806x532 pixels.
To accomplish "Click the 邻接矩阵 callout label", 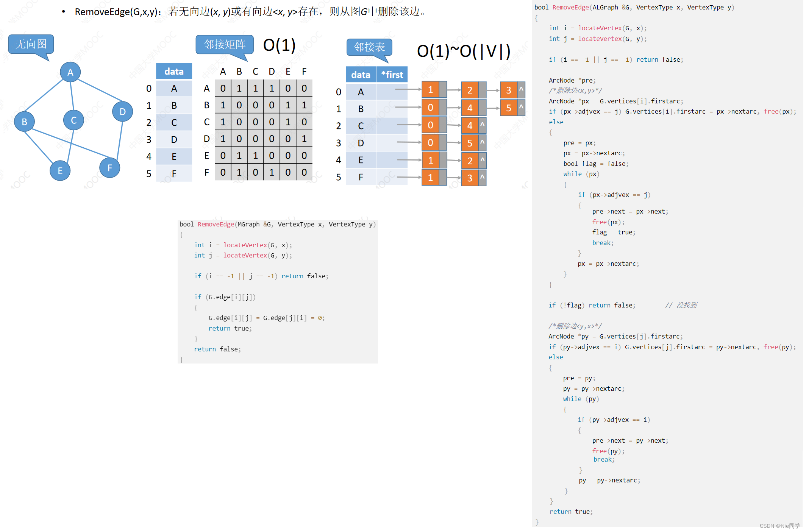I will click(225, 44).
